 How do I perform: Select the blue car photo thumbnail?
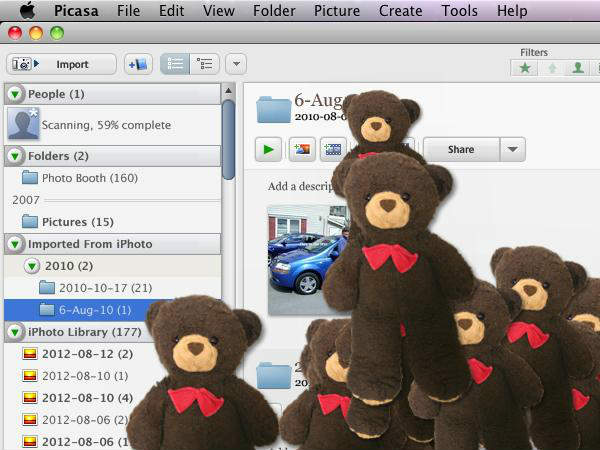[308, 259]
